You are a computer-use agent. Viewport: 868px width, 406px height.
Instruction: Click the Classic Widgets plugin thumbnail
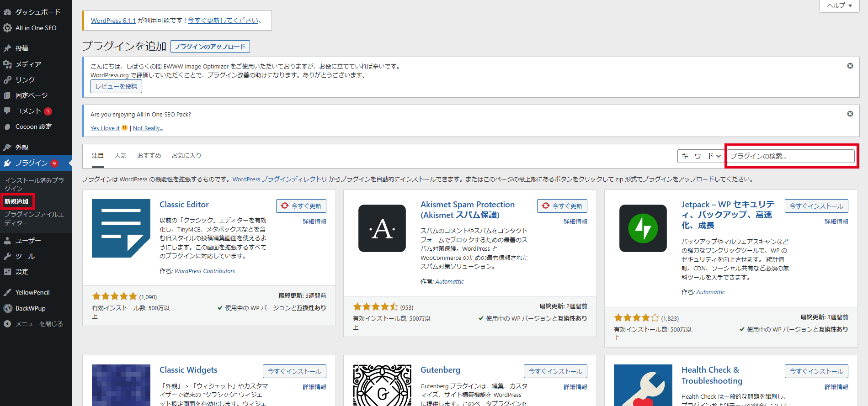click(x=121, y=385)
